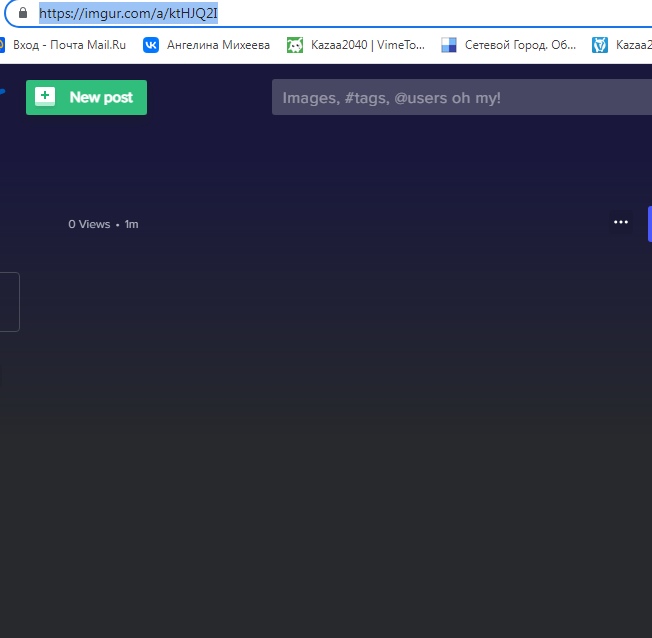Open the 'Kazaa2040 | VimeTo...' bookmark

pos(368,44)
